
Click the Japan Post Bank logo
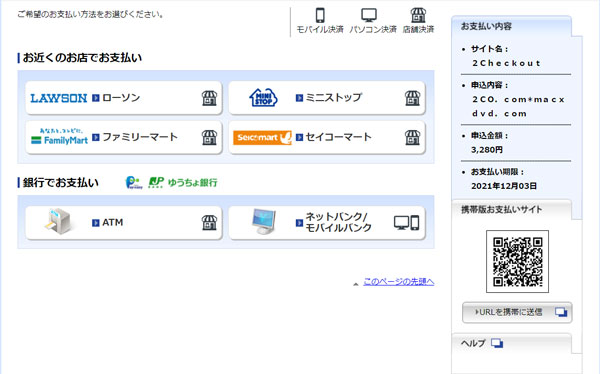tap(156, 183)
